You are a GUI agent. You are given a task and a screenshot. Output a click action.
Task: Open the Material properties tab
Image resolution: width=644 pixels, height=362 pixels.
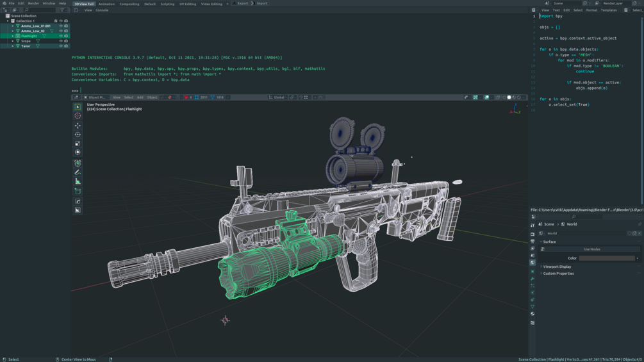click(533, 313)
